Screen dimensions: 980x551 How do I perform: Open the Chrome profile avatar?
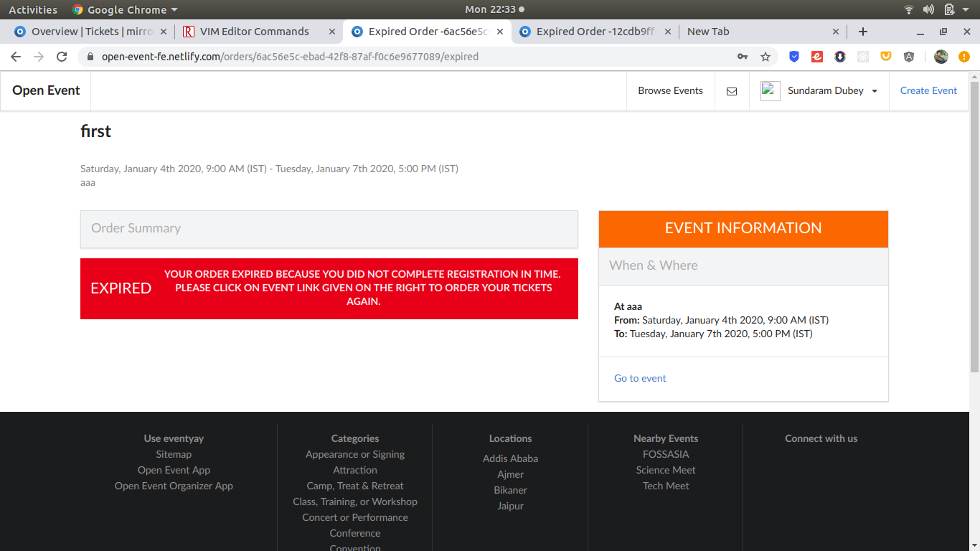tap(941, 57)
